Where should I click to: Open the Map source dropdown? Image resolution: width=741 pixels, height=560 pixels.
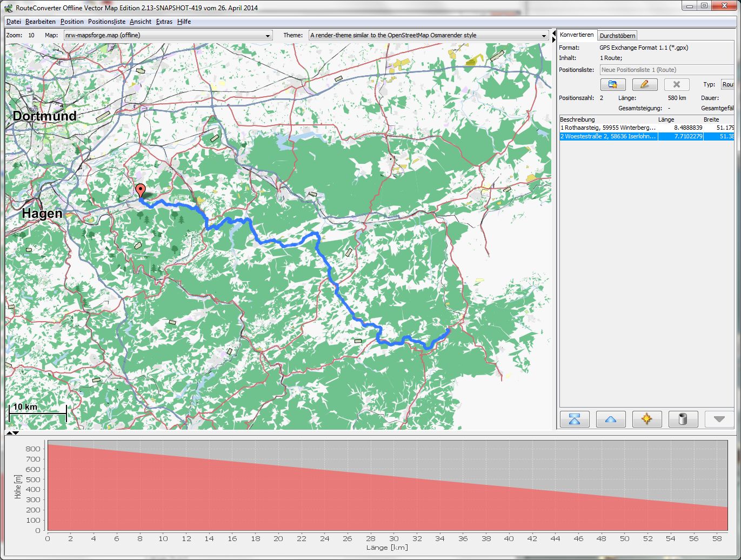168,36
